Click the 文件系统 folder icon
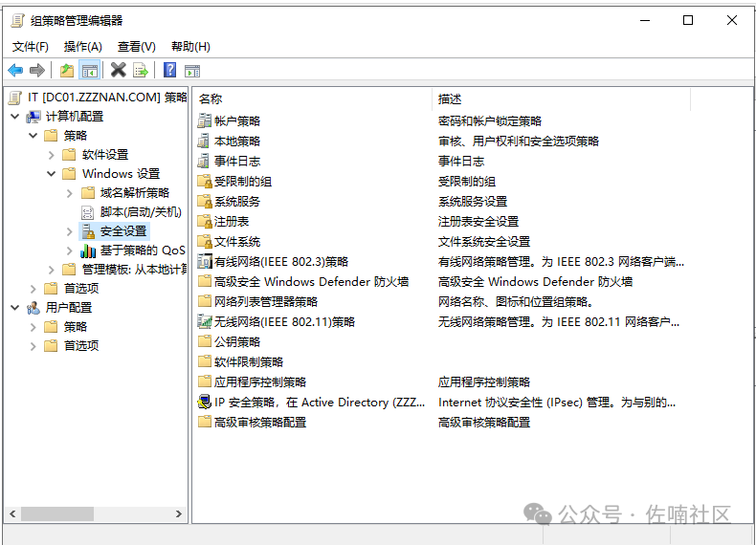Screen dimensions: 756x545 pos(205,241)
